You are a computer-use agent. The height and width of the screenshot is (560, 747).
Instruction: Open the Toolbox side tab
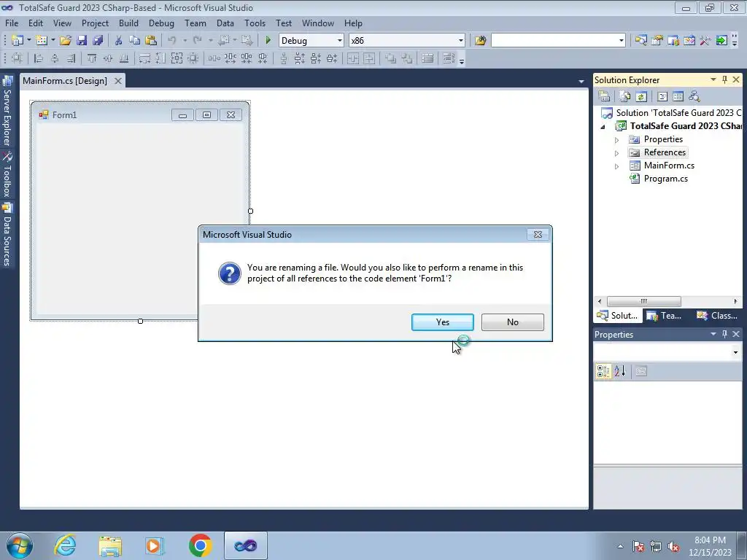(7, 175)
